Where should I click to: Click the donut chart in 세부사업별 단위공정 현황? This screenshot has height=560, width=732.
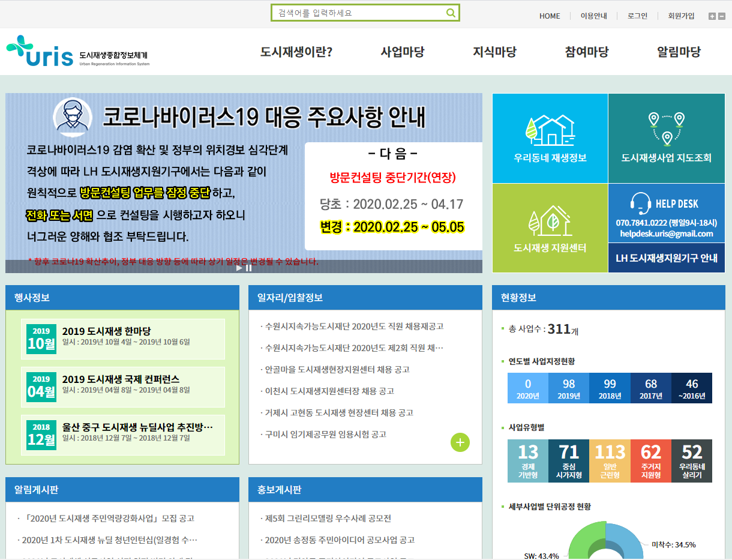point(605,541)
